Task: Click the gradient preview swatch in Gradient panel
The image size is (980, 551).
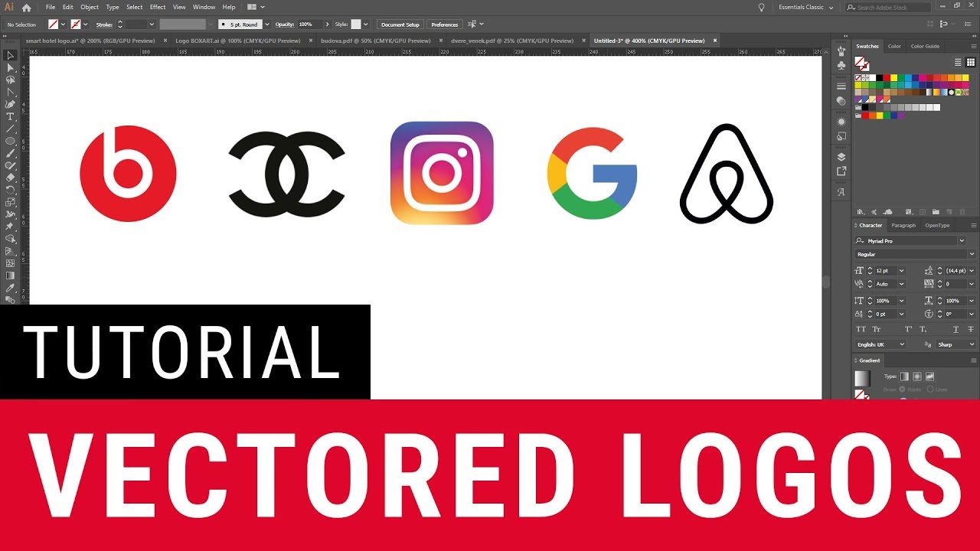Action: pyautogui.click(x=863, y=378)
